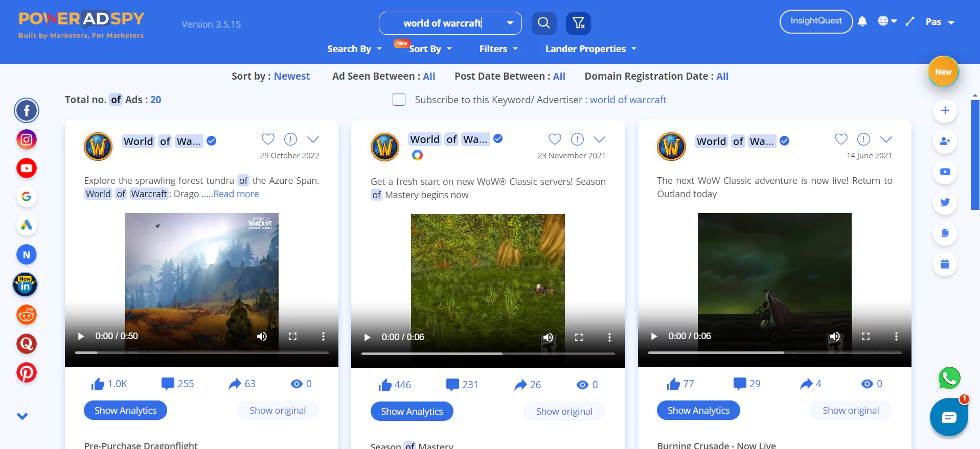Mute the 23 November 2021 video volume
This screenshot has height=449, width=980.
tap(548, 337)
